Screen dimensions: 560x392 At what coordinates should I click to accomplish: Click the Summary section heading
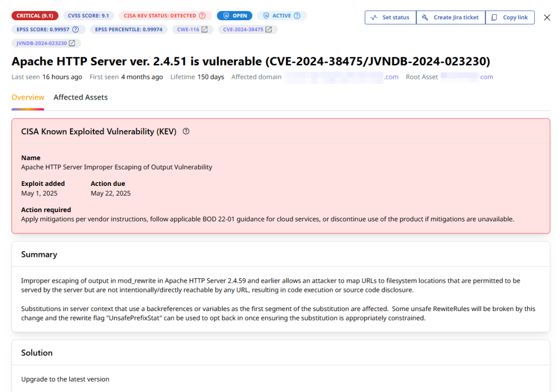pos(39,254)
